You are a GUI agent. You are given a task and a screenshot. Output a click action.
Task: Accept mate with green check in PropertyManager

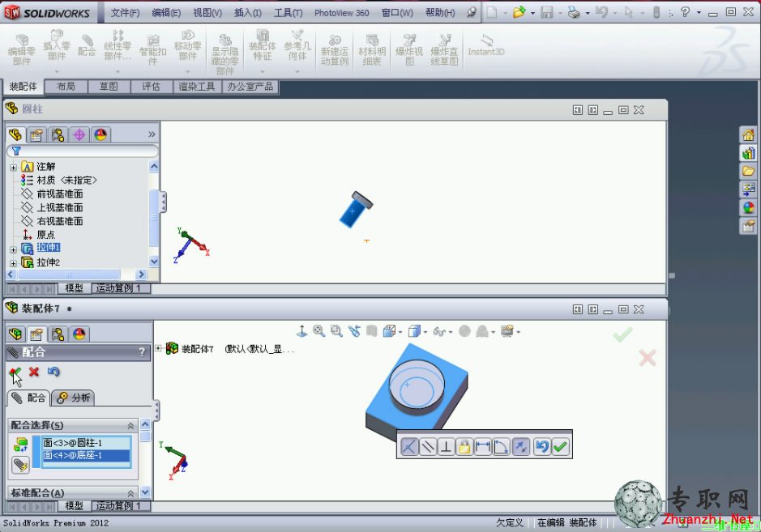coord(15,372)
